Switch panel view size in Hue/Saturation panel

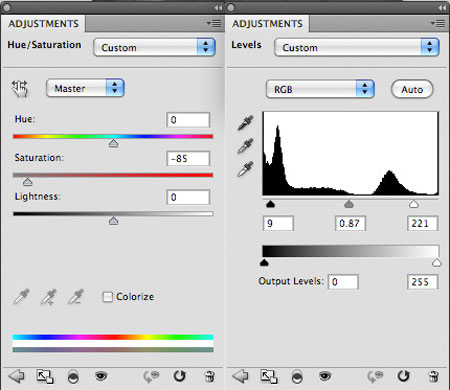(x=45, y=376)
